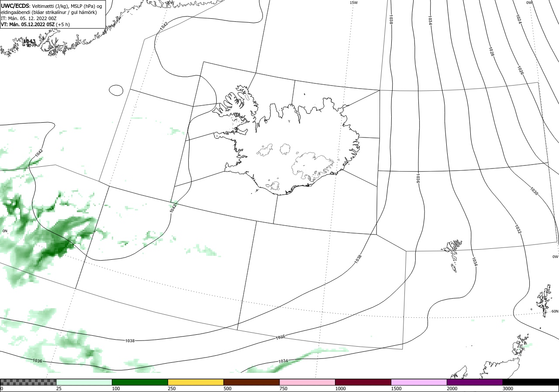Select the maroon 1000–1500 legend swatch

[363, 382]
